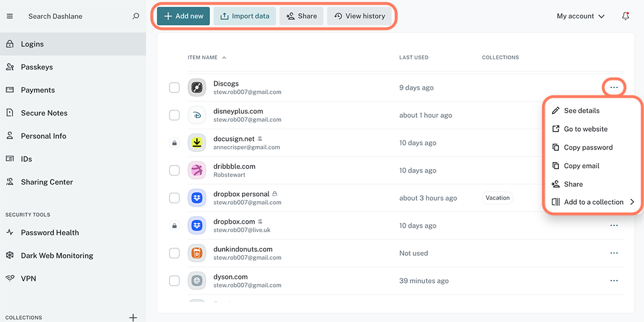Expand Add to a collection submenu

click(x=593, y=202)
